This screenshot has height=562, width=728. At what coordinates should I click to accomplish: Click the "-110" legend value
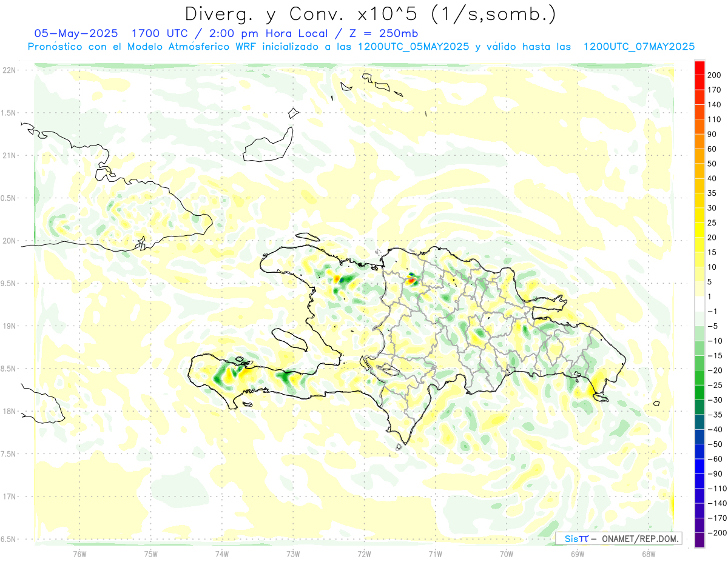tap(718, 489)
